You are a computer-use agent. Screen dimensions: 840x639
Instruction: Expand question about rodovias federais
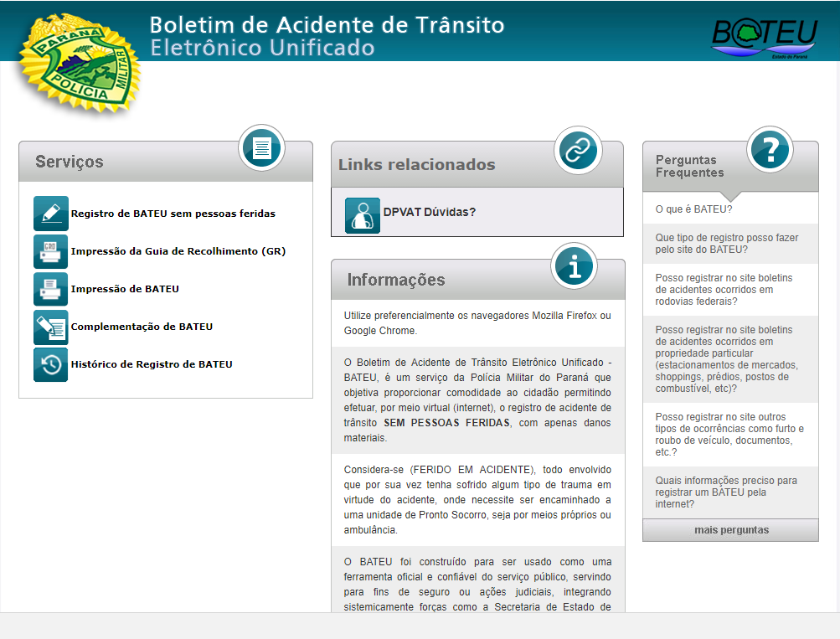click(724, 290)
